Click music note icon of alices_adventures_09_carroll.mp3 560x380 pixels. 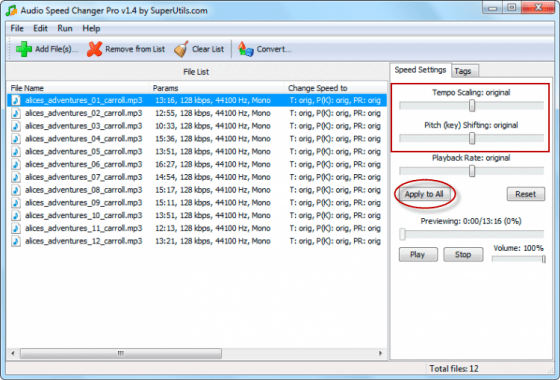tap(16, 202)
